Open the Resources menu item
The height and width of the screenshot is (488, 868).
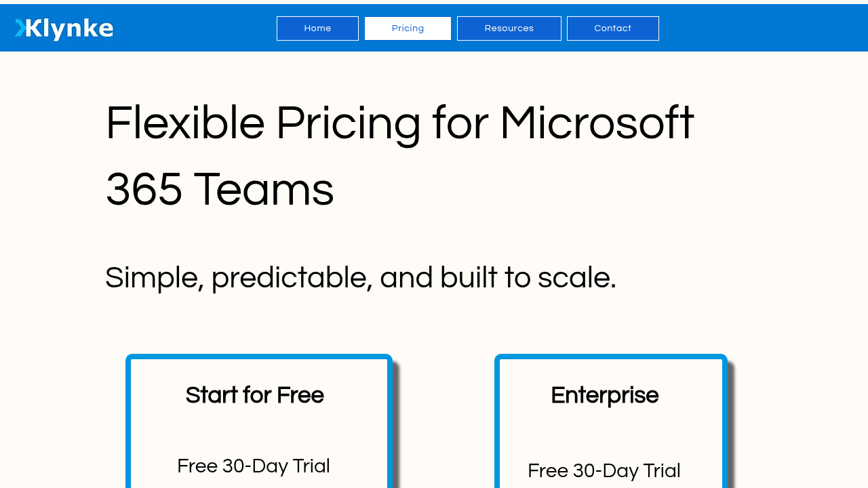point(509,28)
